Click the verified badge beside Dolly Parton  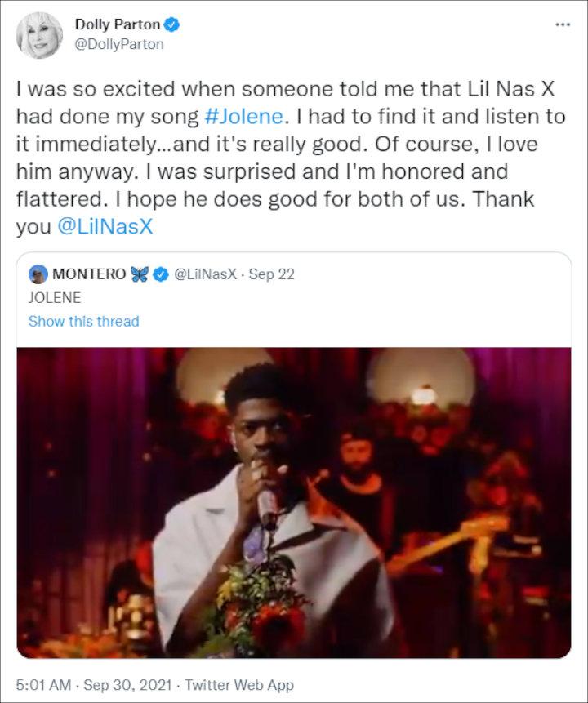coord(172,24)
